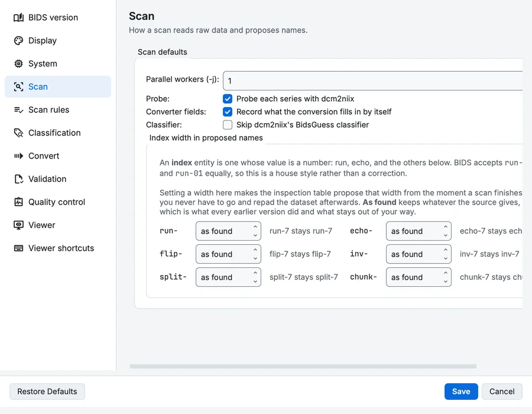Click the BIDS version book icon
This screenshot has height=414, width=532.
coord(19,17)
